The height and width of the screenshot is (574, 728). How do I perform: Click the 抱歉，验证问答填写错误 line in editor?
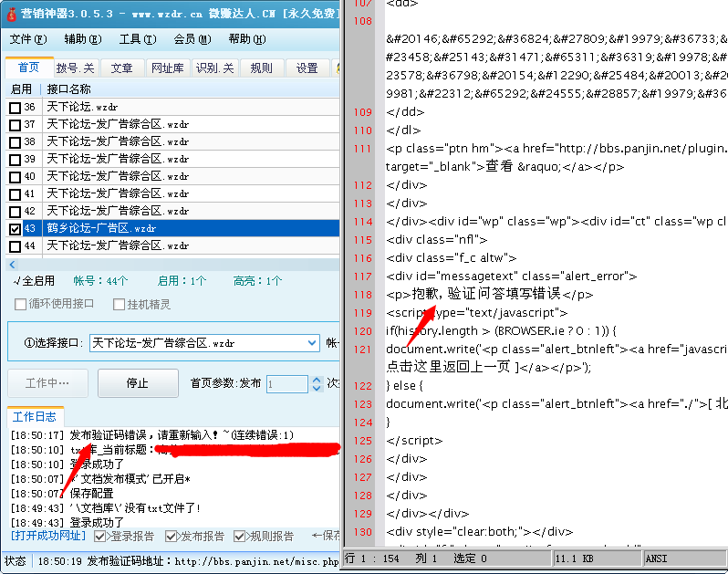(x=490, y=294)
